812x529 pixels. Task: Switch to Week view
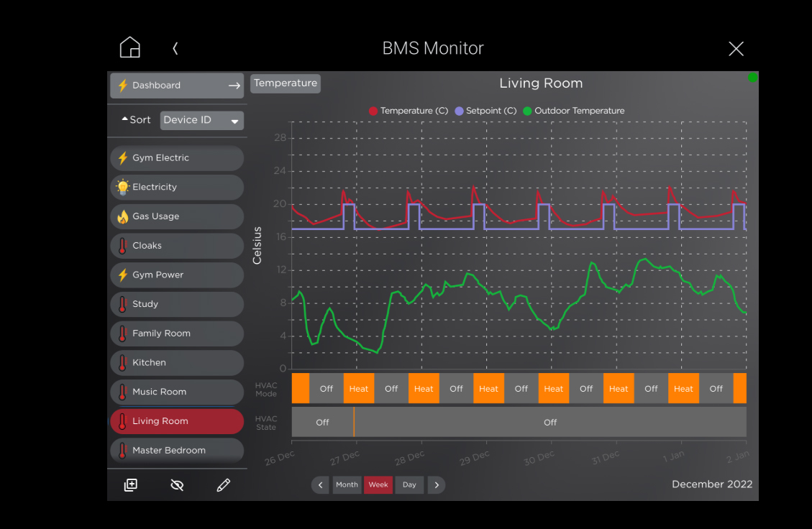click(378, 485)
